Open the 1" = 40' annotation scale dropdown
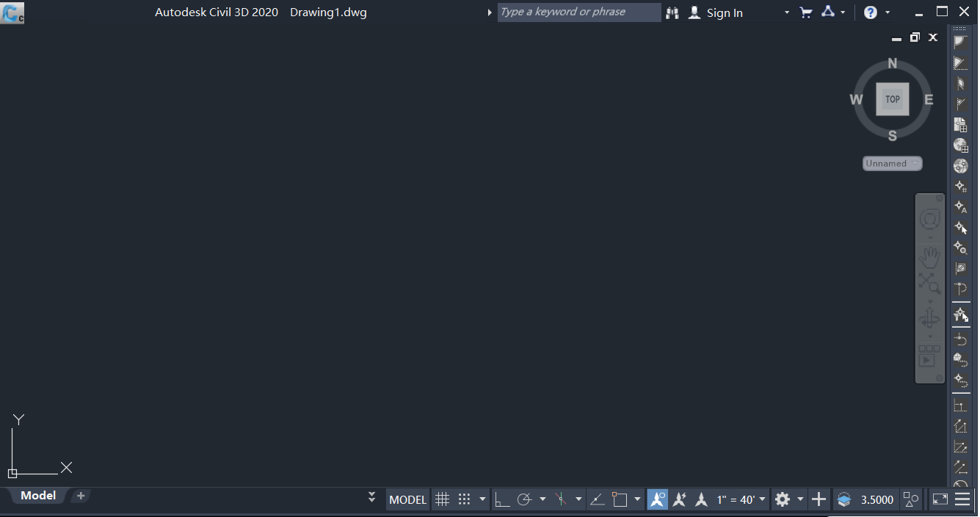 click(741, 499)
